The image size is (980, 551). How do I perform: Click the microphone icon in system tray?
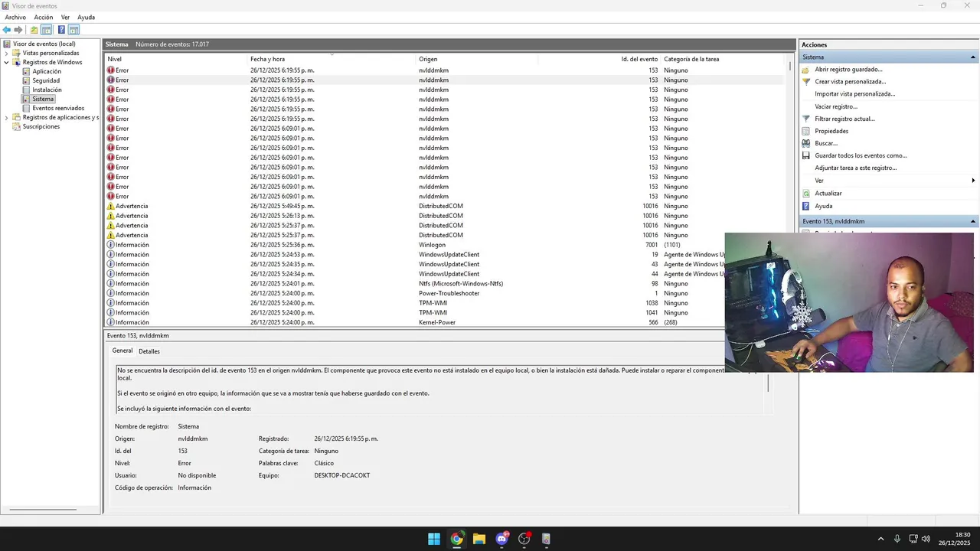click(897, 539)
